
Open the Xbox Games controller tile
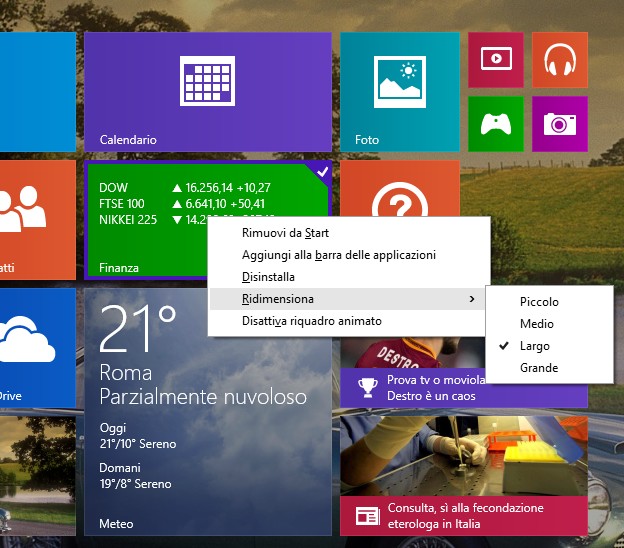point(496,124)
